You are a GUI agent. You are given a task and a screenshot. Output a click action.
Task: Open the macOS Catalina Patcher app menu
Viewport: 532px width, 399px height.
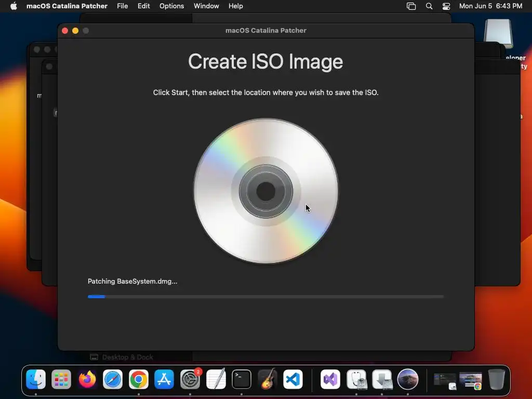tap(67, 6)
